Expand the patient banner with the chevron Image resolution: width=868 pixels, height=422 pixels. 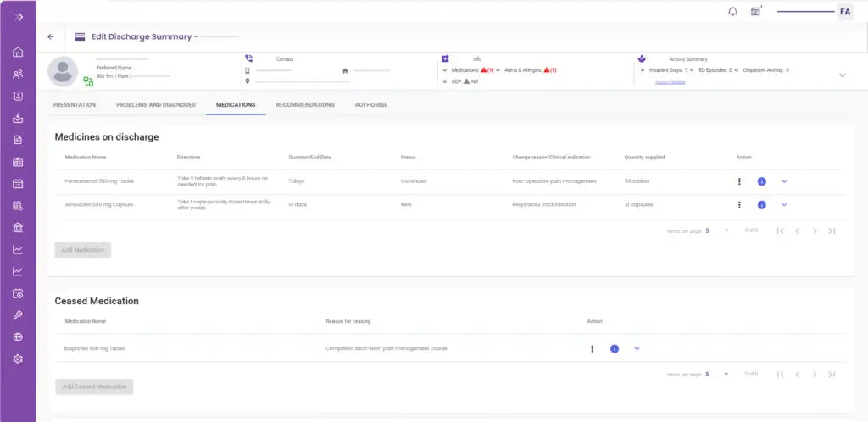(843, 75)
